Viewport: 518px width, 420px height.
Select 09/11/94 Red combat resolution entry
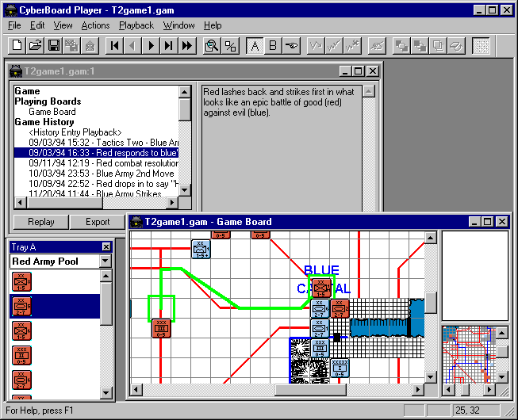point(103,163)
